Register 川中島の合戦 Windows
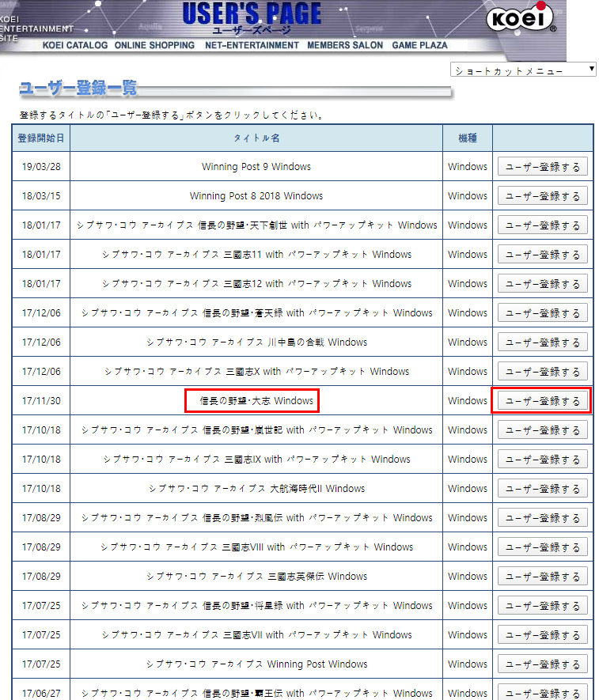The height and width of the screenshot is (700, 599). [543, 342]
